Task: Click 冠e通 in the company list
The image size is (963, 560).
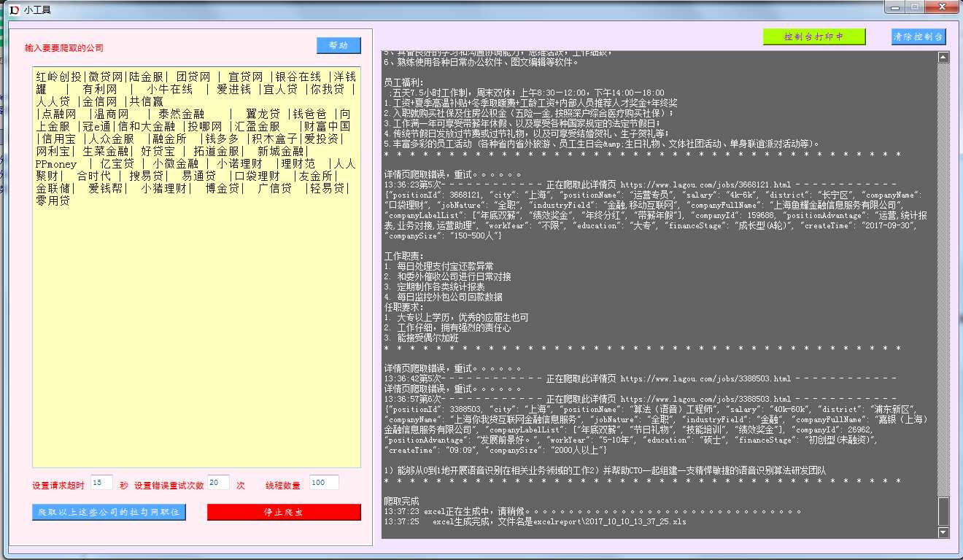Action: point(96,126)
